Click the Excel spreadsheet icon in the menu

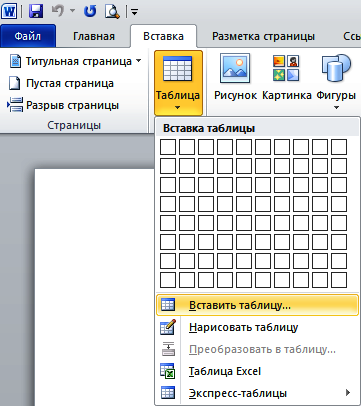pos(168,371)
